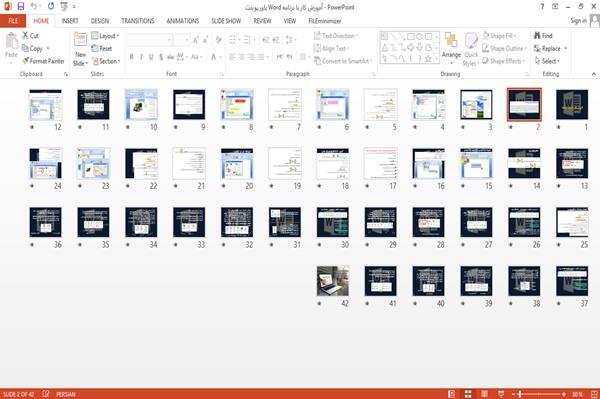Toggle Underline formatting button
Screen dimensions: 600x399
[x=151, y=57]
